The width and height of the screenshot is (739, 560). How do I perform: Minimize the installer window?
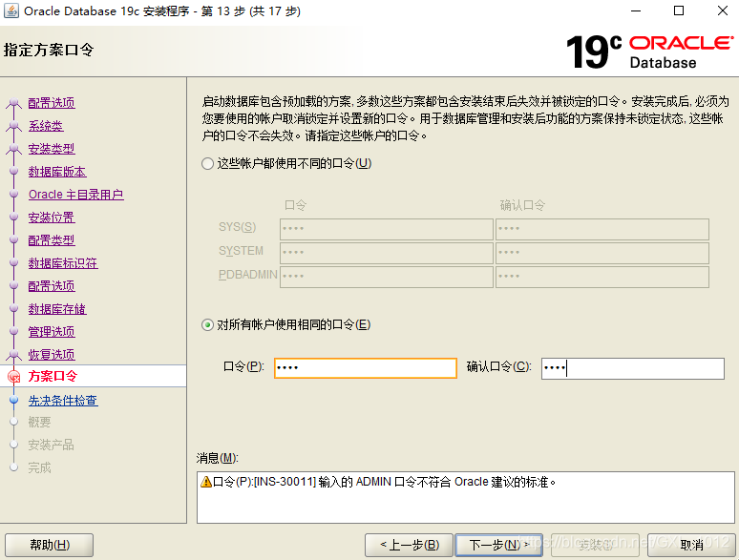pos(636,10)
